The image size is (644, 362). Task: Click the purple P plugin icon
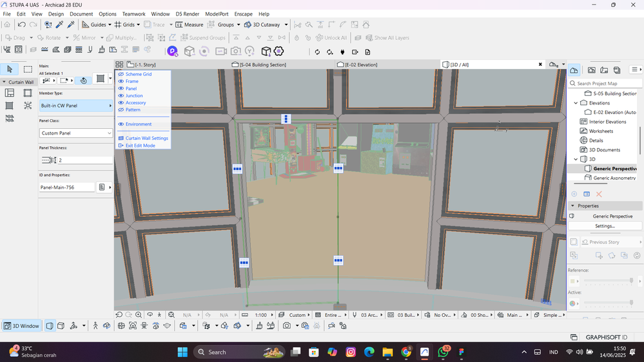[x=172, y=52]
